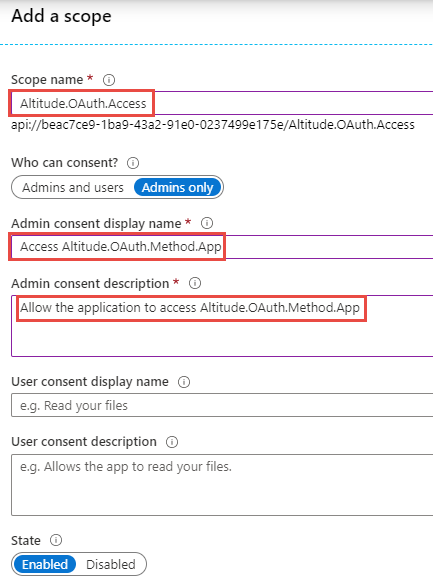Switch the scope state to Disabled

pyautogui.click(x=111, y=564)
